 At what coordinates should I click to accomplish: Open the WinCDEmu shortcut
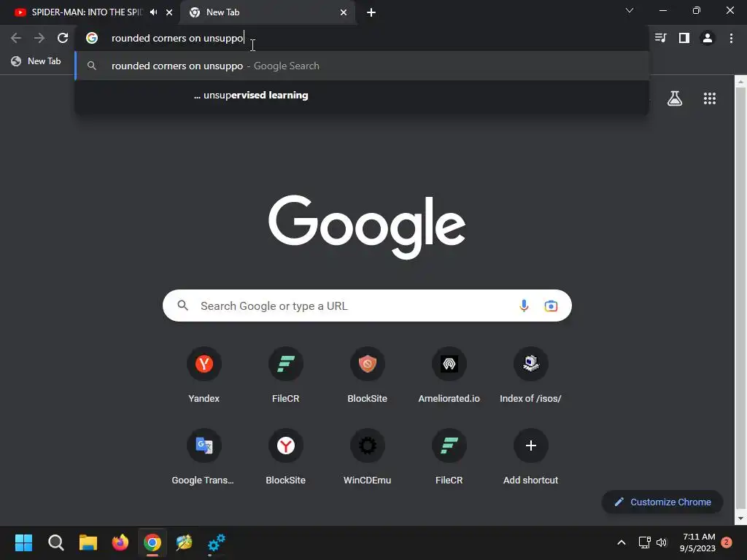(368, 457)
